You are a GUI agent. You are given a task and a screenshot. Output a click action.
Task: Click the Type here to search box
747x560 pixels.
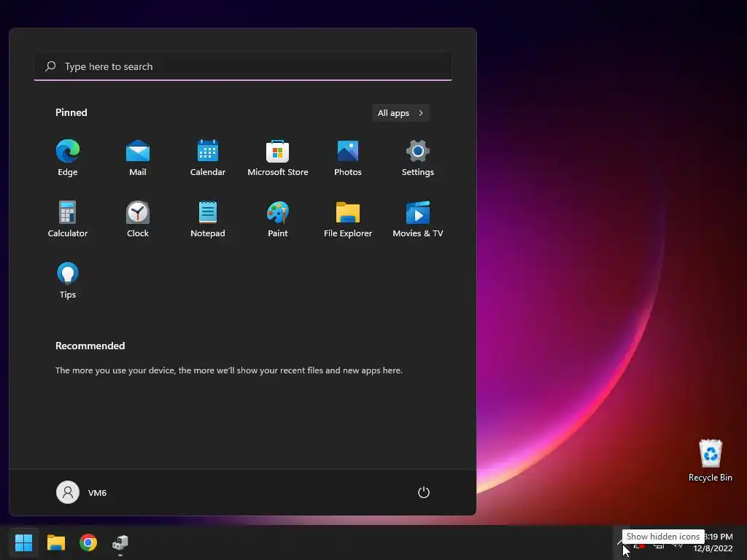point(243,66)
